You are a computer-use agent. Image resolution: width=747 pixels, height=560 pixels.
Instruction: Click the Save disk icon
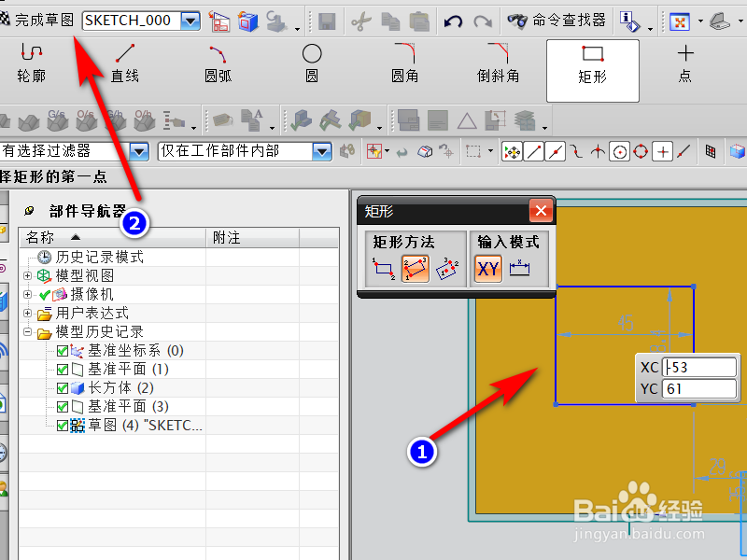tap(327, 21)
